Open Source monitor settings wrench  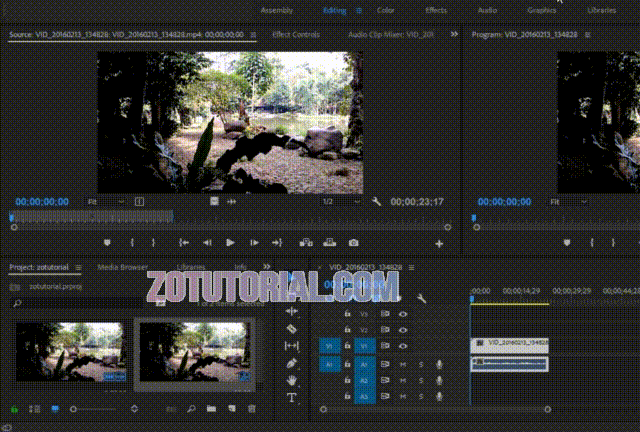point(376,201)
